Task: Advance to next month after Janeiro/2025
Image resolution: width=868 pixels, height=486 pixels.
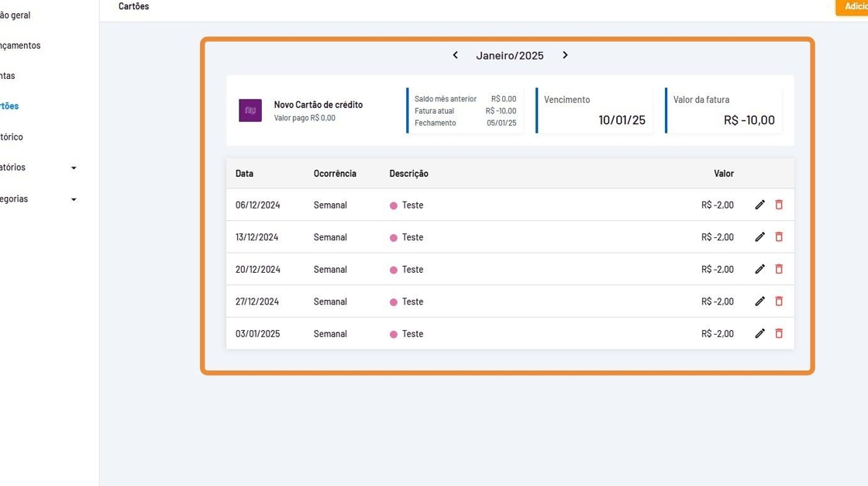Action: (x=565, y=55)
